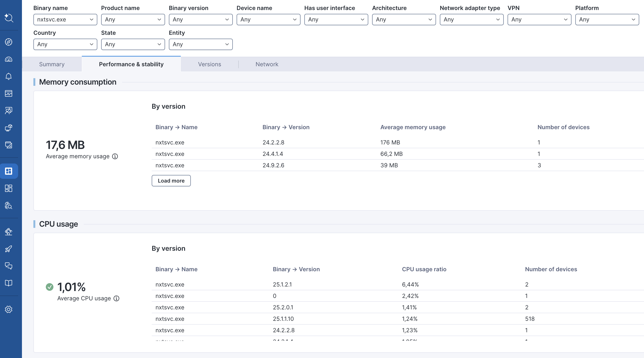
Task: Switch to the Versions tab
Action: pos(210,64)
